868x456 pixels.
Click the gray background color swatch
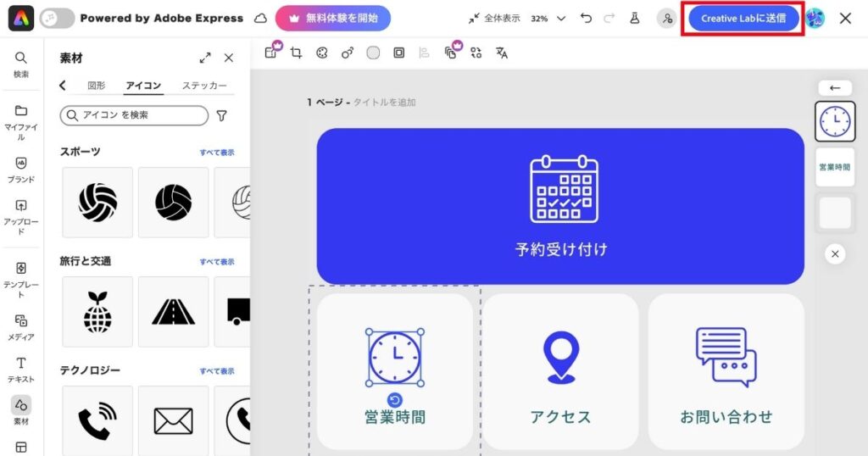point(373,53)
